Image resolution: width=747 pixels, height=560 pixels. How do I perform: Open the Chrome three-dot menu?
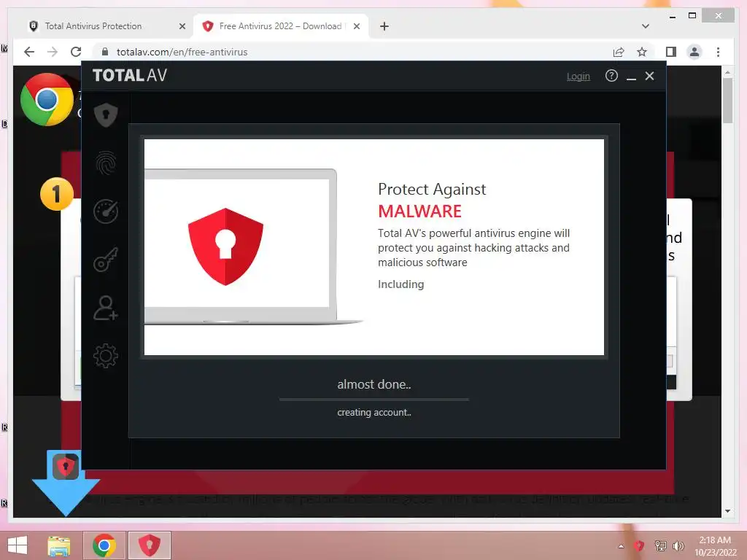click(x=718, y=52)
